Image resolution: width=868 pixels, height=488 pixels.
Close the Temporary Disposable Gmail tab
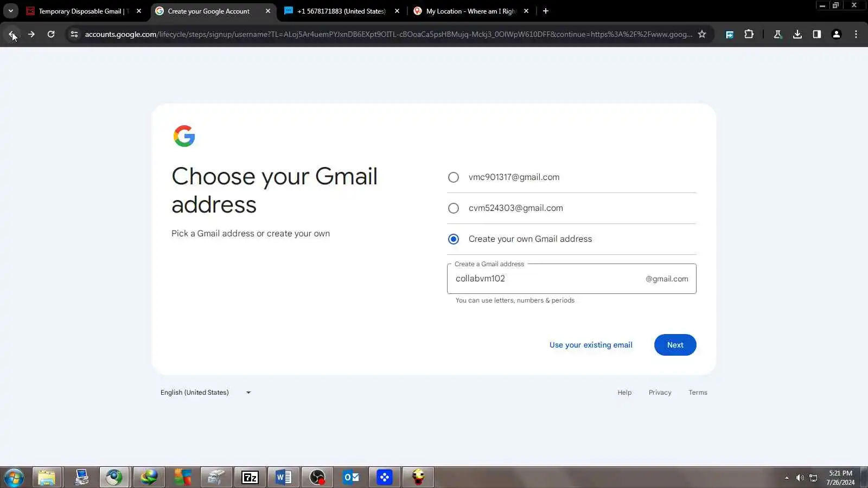pos(139,11)
